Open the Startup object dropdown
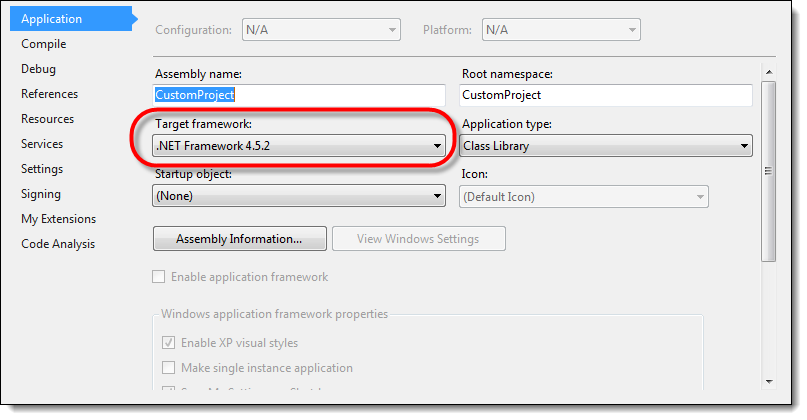This screenshot has height=420, width=807. [299, 196]
